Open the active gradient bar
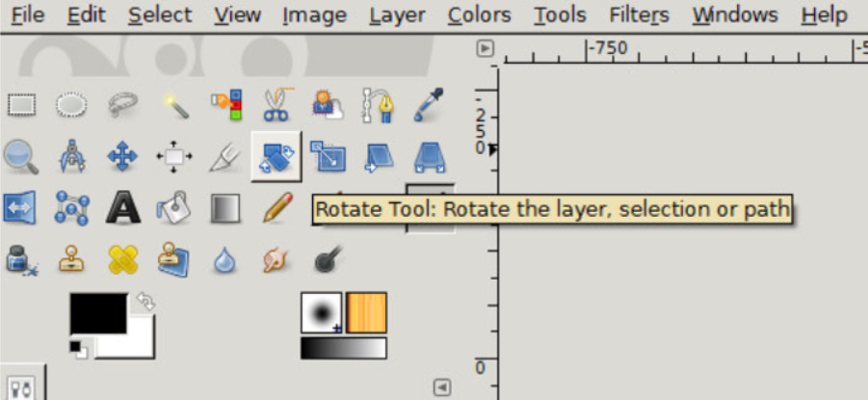 344,349
